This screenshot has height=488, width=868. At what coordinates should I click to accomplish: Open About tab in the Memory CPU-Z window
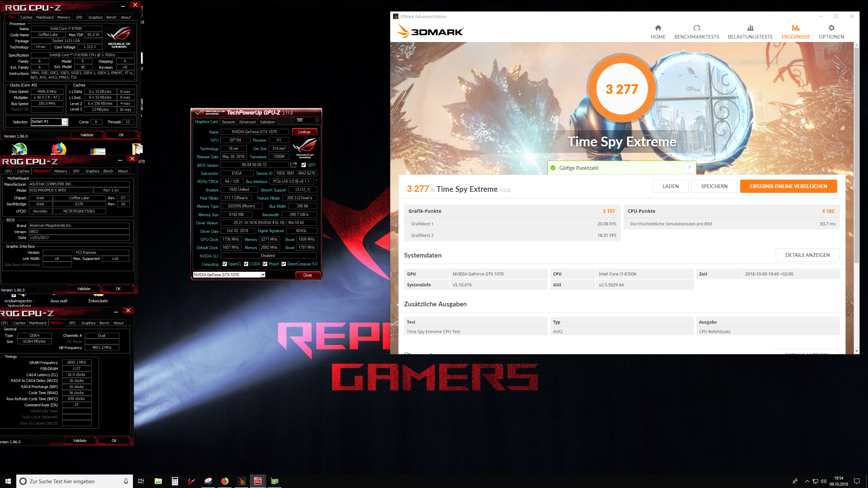pos(119,323)
